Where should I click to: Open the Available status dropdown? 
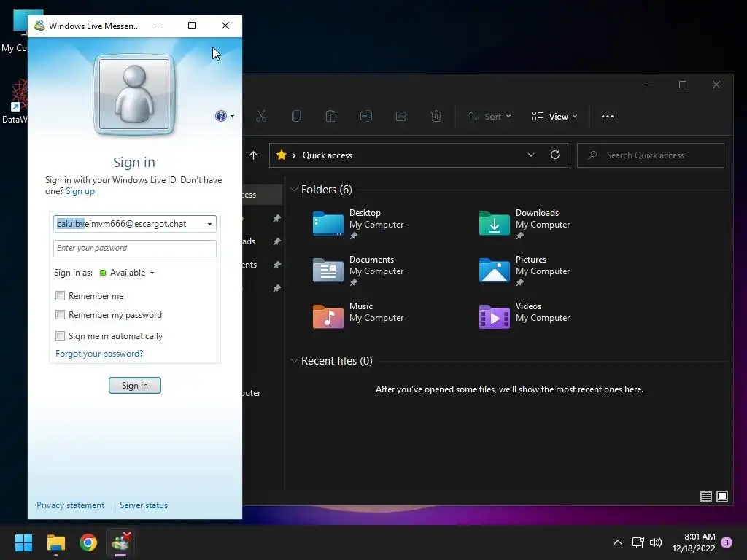tap(127, 273)
